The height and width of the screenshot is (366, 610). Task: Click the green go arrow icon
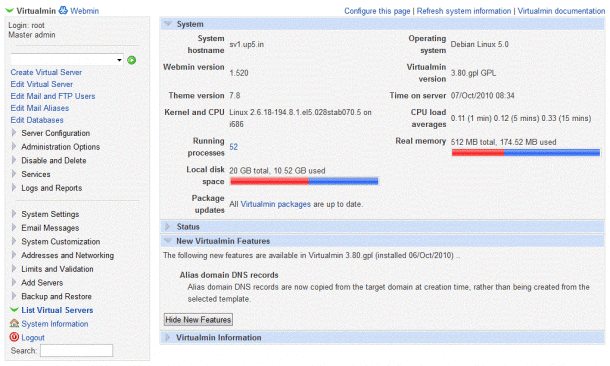pyautogui.click(x=131, y=60)
